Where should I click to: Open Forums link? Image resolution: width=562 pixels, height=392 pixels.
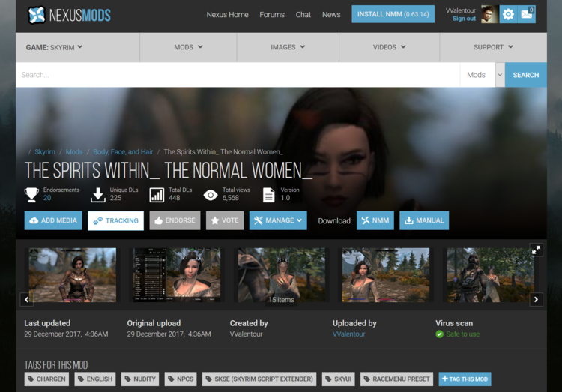[x=272, y=15]
